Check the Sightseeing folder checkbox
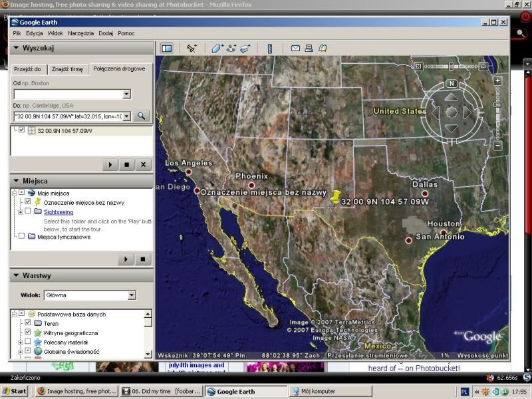532x399 pixels. [x=28, y=211]
